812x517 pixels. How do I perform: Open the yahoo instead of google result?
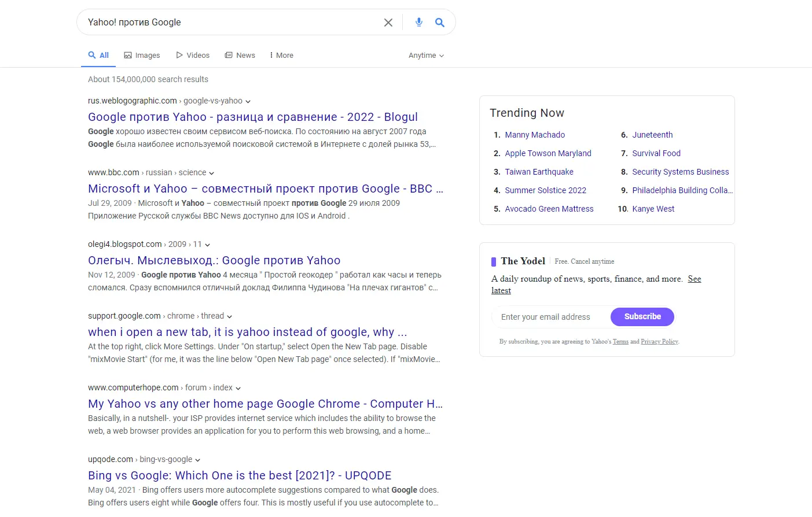[248, 332]
